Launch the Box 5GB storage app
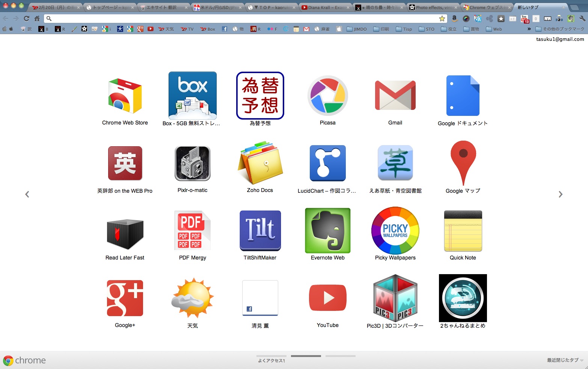The image size is (588, 369). click(193, 96)
